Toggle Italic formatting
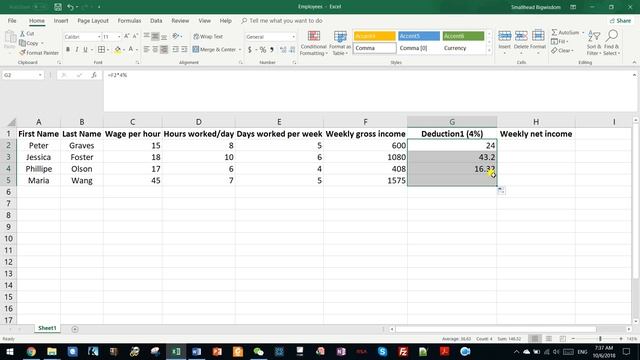The height and width of the screenshot is (360, 640). (x=76, y=50)
